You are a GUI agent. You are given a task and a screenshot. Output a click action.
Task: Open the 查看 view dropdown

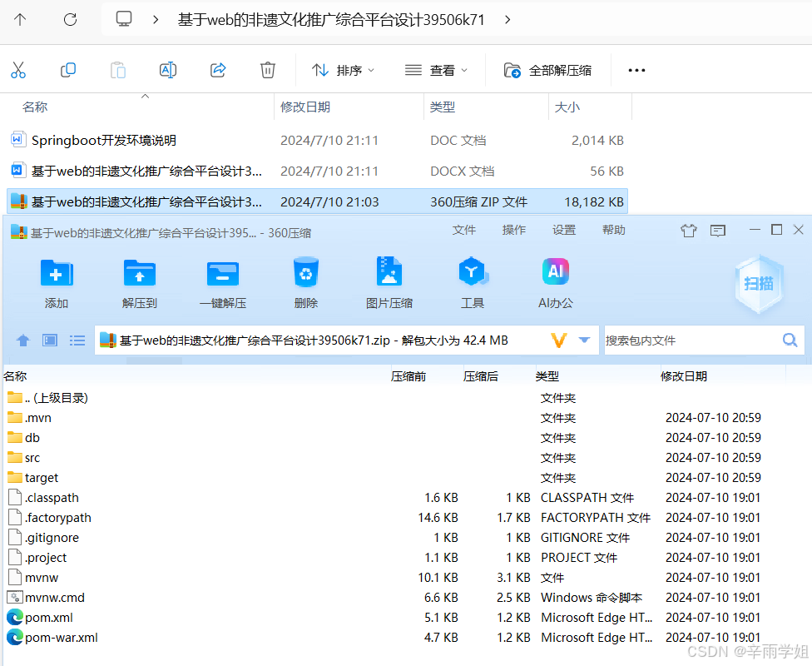[x=436, y=71]
